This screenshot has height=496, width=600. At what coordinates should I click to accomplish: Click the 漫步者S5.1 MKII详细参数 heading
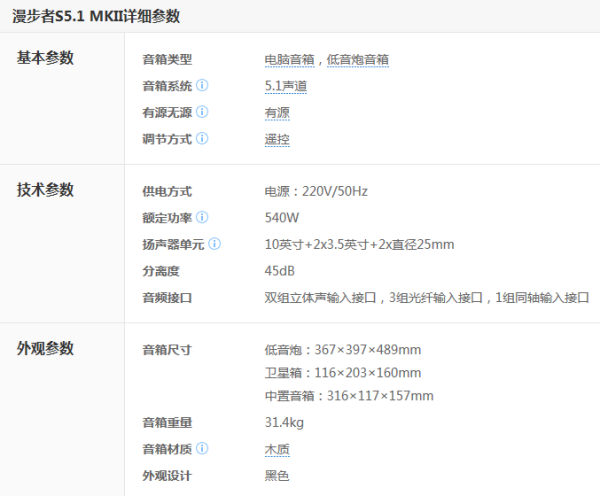click(96, 16)
